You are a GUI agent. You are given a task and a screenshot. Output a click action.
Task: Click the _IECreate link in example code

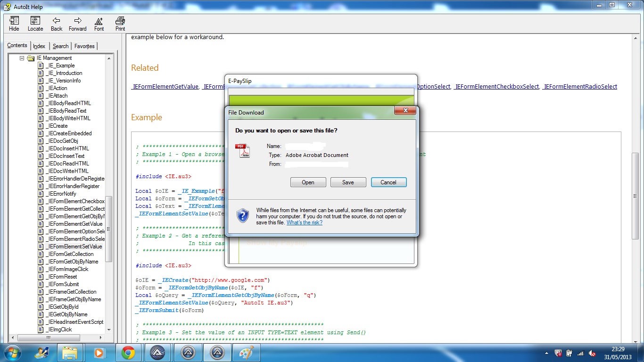(x=173, y=280)
